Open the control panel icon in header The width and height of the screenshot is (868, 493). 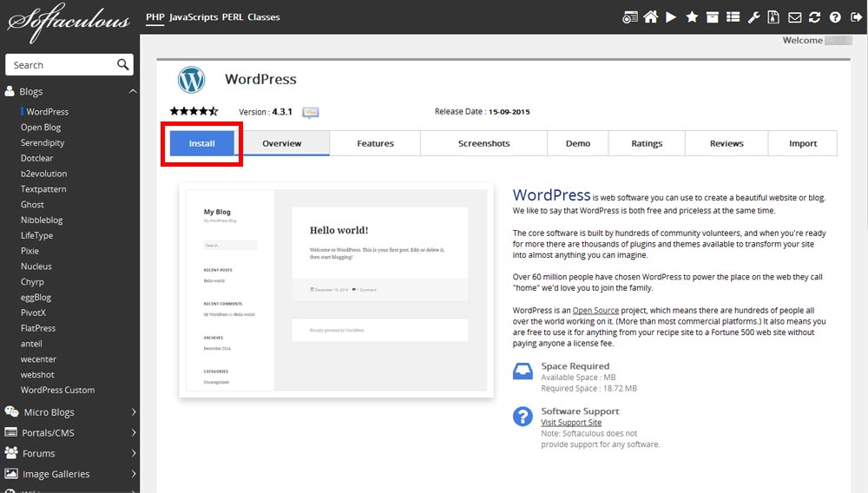pos(630,17)
